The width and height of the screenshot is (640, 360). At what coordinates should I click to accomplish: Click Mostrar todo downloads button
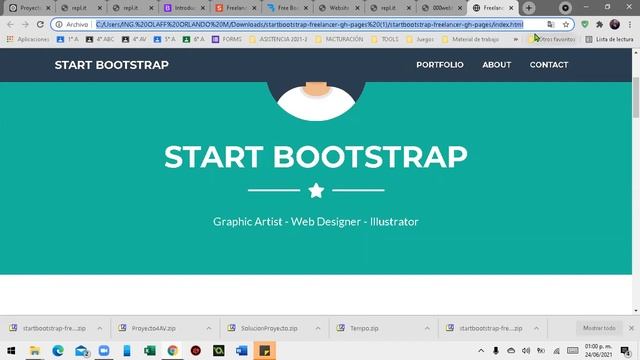tap(599, 328)
